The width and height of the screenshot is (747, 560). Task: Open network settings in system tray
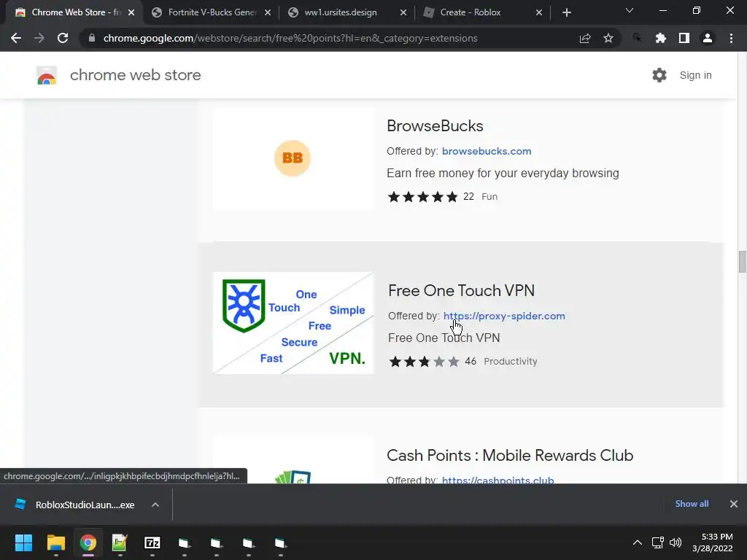[658, 542]
